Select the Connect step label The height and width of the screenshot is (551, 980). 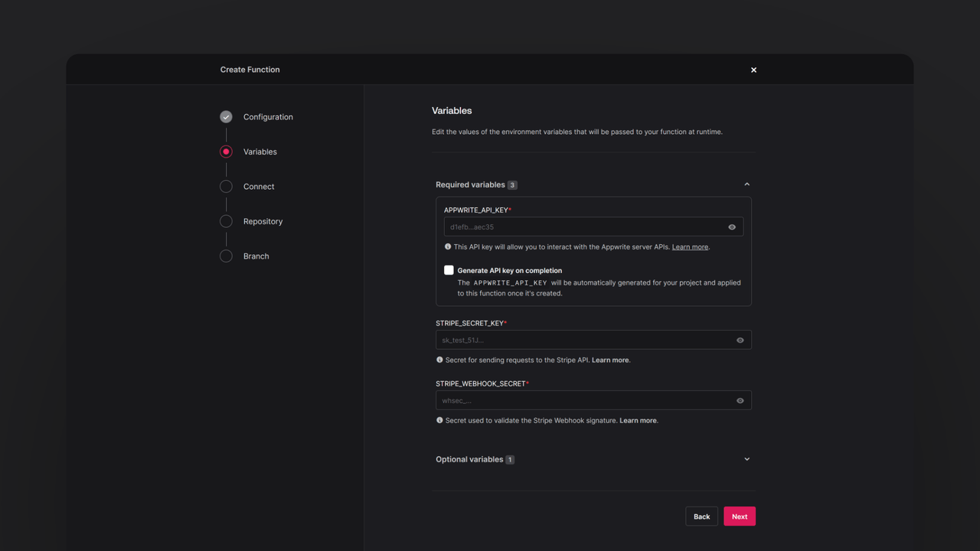(259, 187)
